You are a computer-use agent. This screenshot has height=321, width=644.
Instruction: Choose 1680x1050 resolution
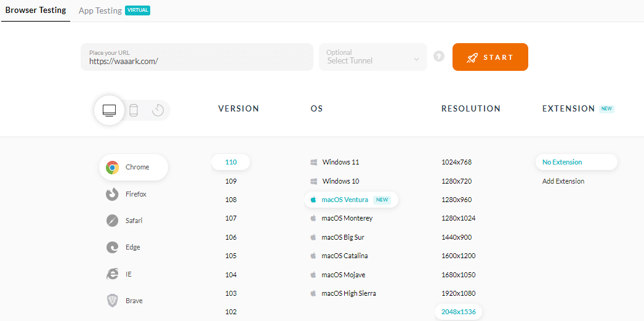[x=458, y=275]
